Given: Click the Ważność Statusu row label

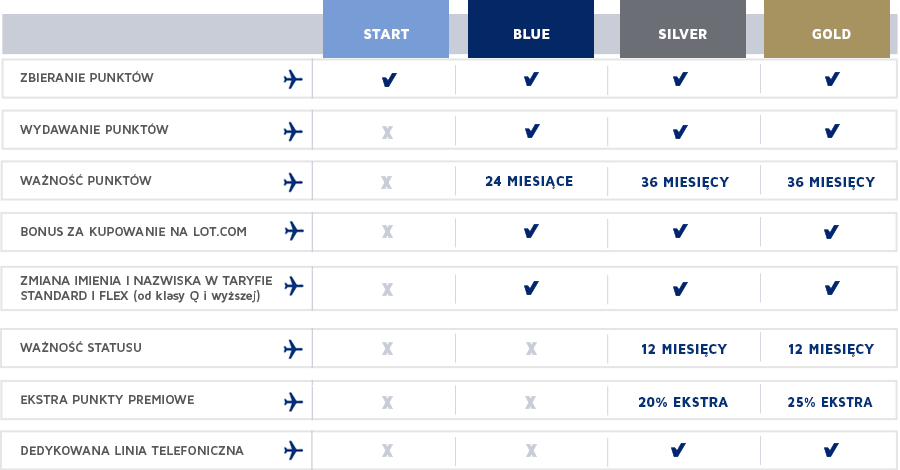Looking at the screenshot, I should point(81,348).
